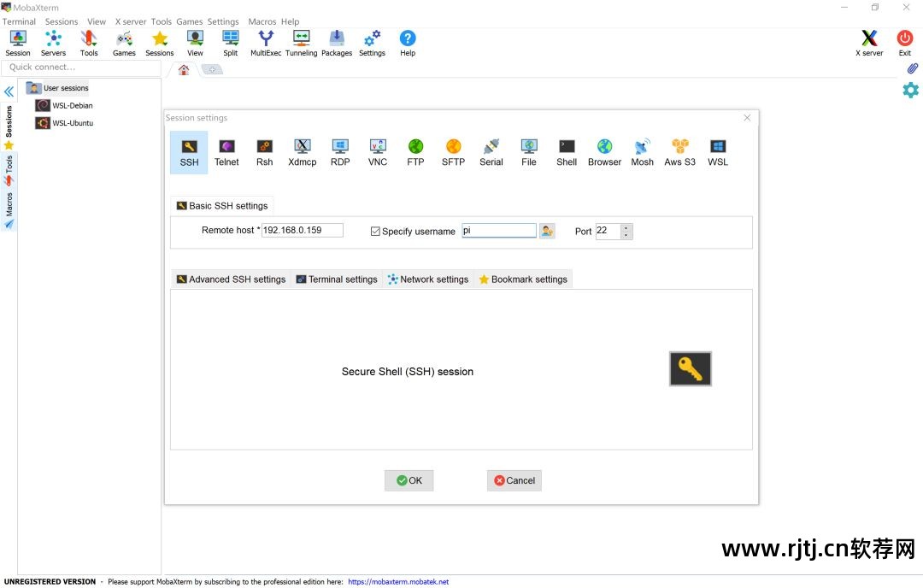Viewport: 923px width, 588px height.
Task: Select the SSH session type
Action: pos(189,152)
